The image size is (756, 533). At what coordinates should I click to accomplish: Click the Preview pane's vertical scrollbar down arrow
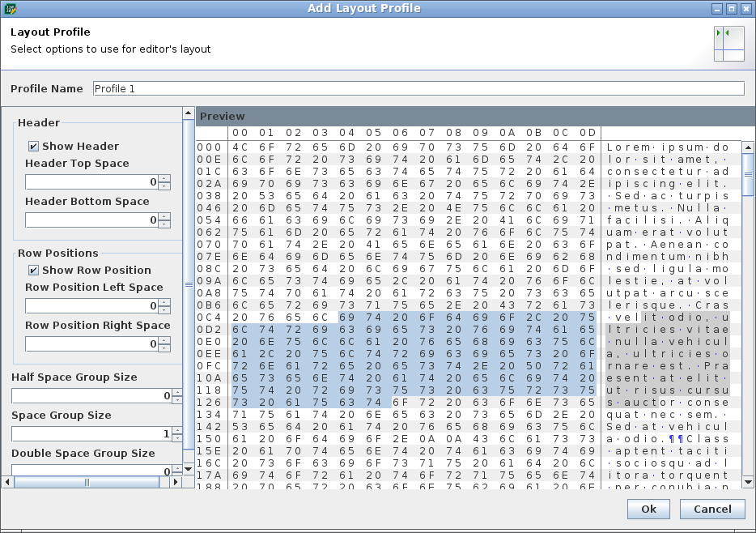(x=748, y=482)
